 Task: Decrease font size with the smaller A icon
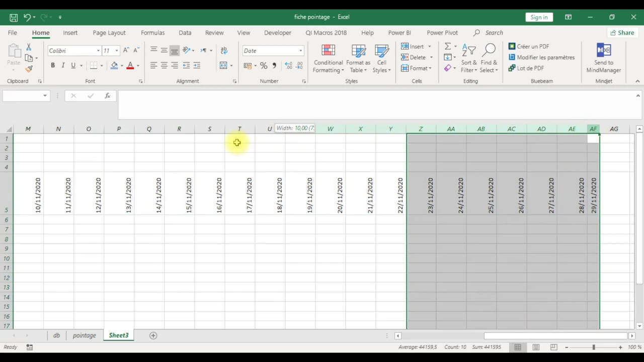pos(136,51)
